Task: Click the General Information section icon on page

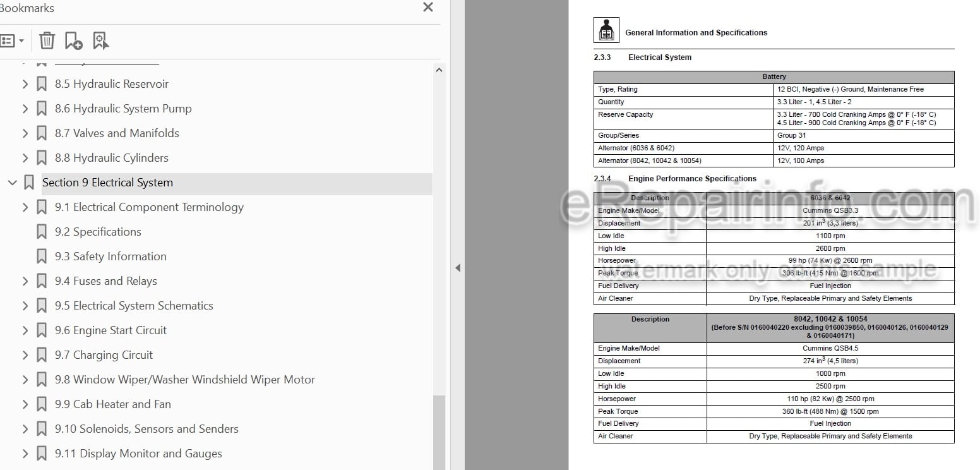Action: click(x=606, y=30)
